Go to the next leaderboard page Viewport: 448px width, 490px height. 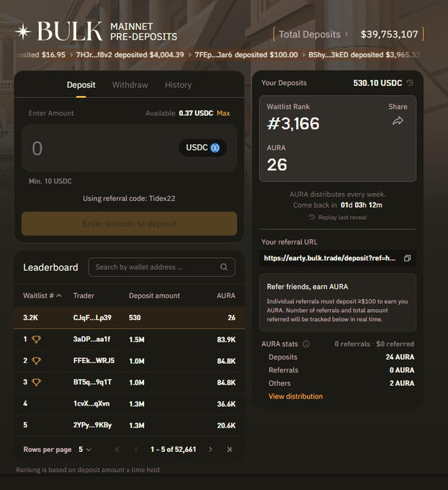[x=210, y=450]
